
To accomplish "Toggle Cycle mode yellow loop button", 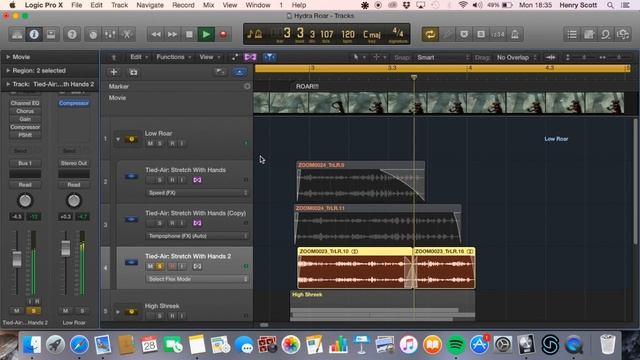I will pos(430,34).
